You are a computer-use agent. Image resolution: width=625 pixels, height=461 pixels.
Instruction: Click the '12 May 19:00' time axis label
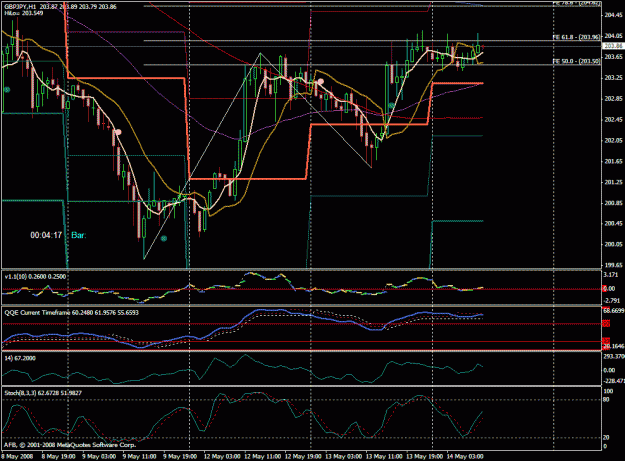tap(303, 456)
